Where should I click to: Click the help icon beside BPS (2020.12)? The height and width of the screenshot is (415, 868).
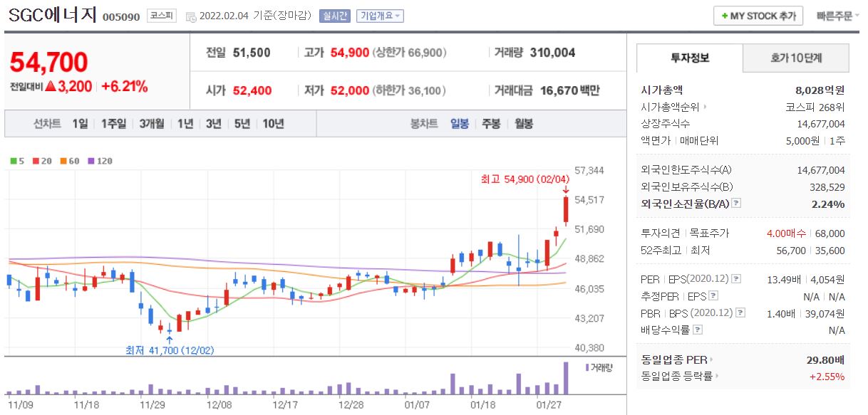point(740,312)
